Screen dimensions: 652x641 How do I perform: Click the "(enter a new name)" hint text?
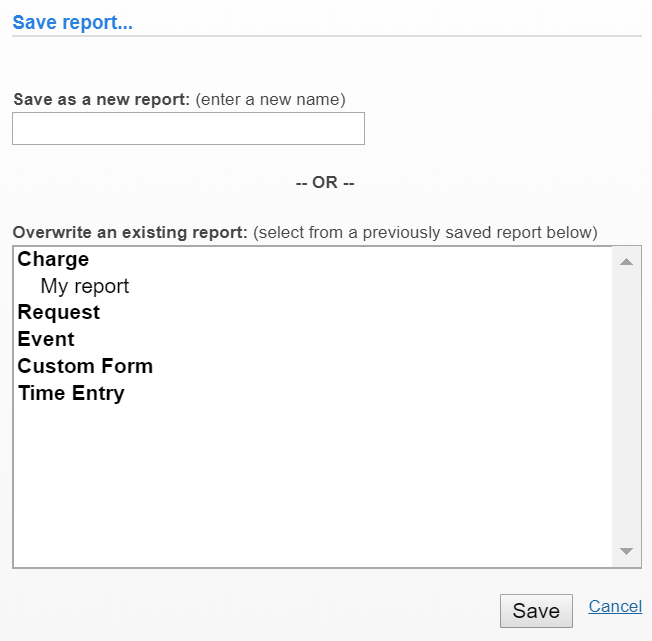point(270,100)
